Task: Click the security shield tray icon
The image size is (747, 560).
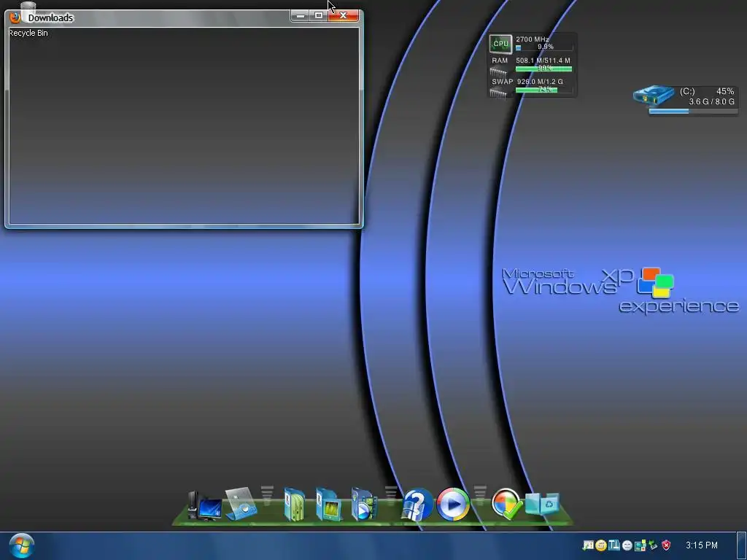Action: (x=666, y=545)
